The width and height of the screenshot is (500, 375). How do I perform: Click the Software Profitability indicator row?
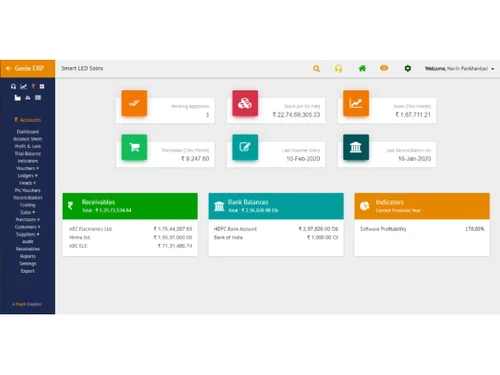422,229
